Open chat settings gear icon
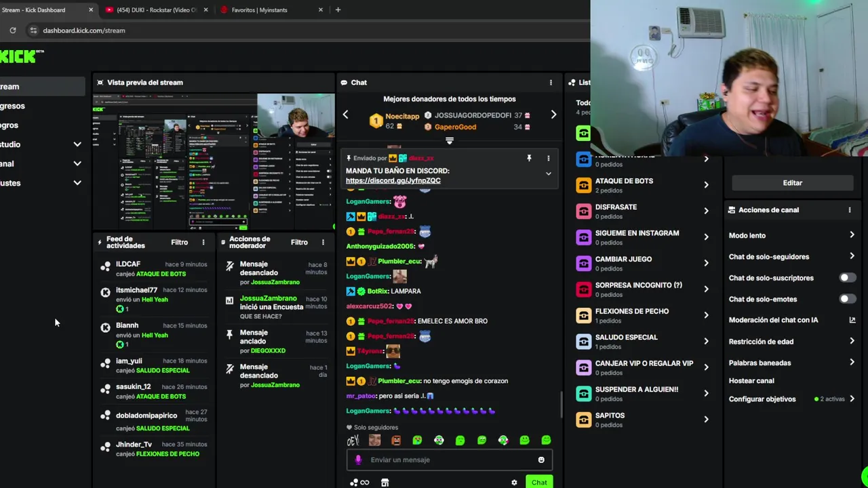 (x=514, y=483)
